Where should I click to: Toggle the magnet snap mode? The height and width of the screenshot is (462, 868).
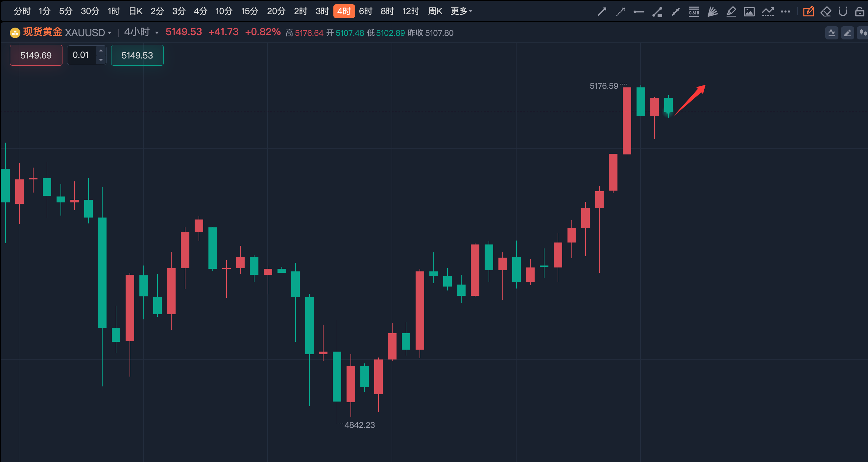tap(843, 12)
